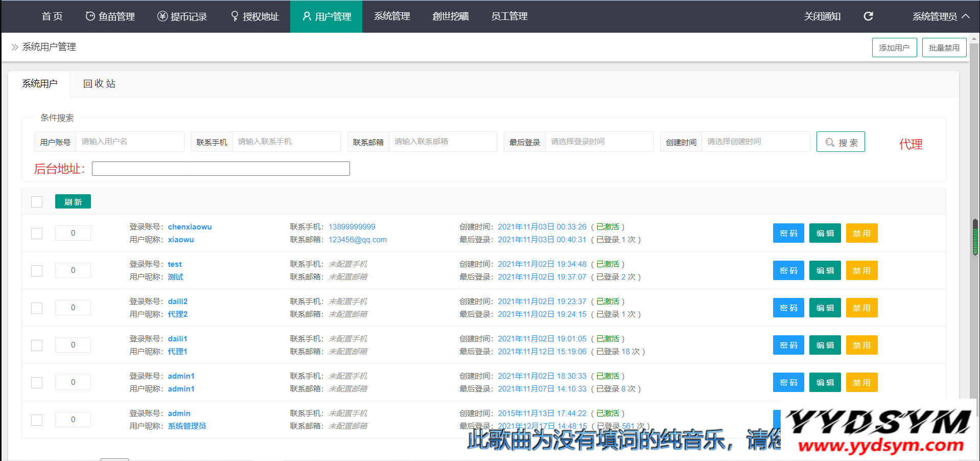Click the 添加用户 button

click(894, 48)
